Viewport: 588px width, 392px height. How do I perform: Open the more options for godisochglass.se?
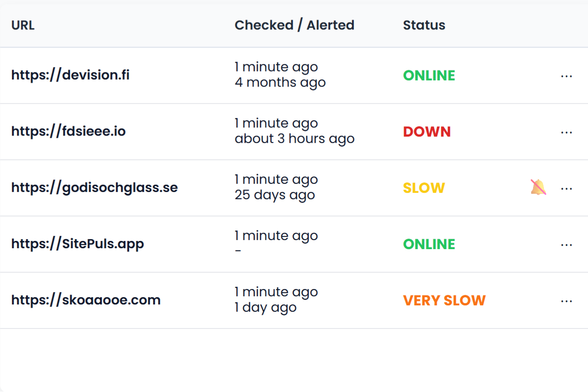click(x=566, y=188)
